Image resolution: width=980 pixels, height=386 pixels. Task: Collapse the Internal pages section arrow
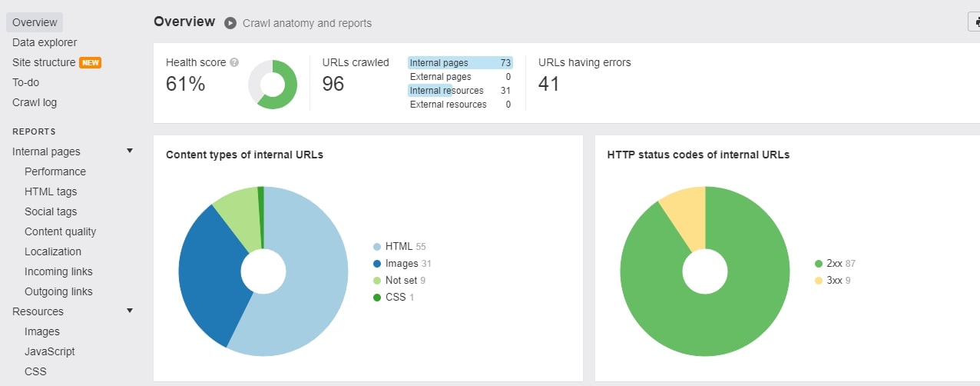130,151
